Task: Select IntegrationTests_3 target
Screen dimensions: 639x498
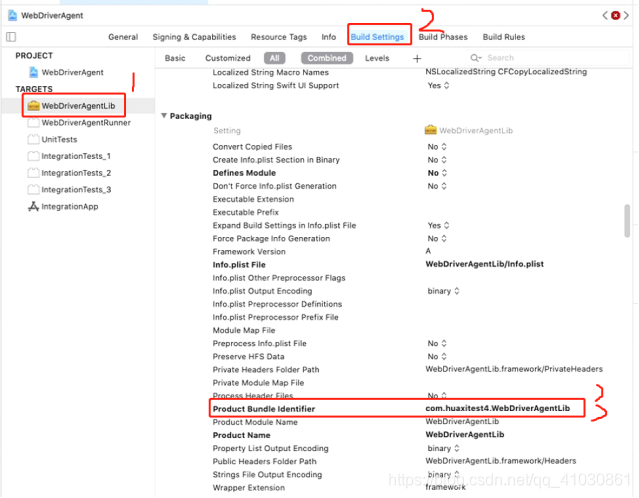Action: [76, 190]
